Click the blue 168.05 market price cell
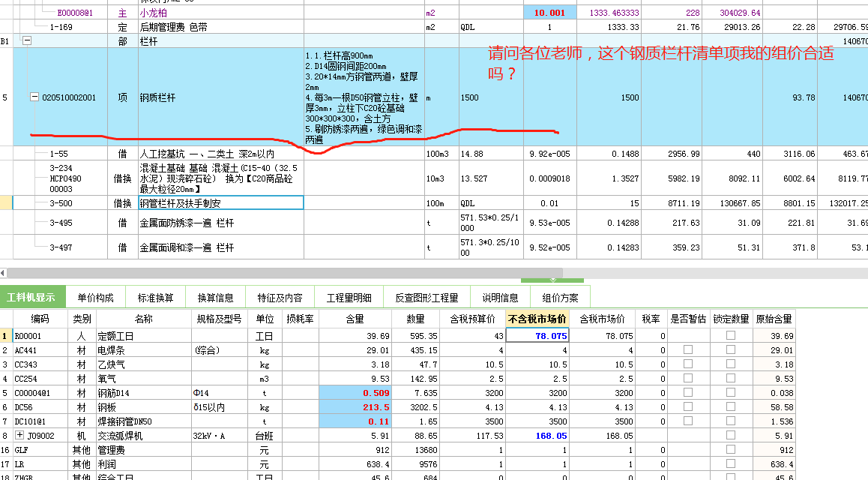868x480 pixels. 537,436
